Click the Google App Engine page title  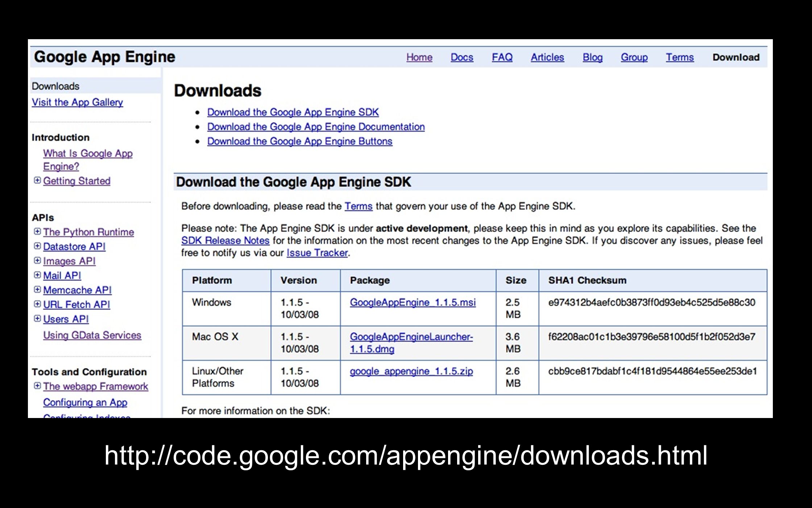point(104,57)
